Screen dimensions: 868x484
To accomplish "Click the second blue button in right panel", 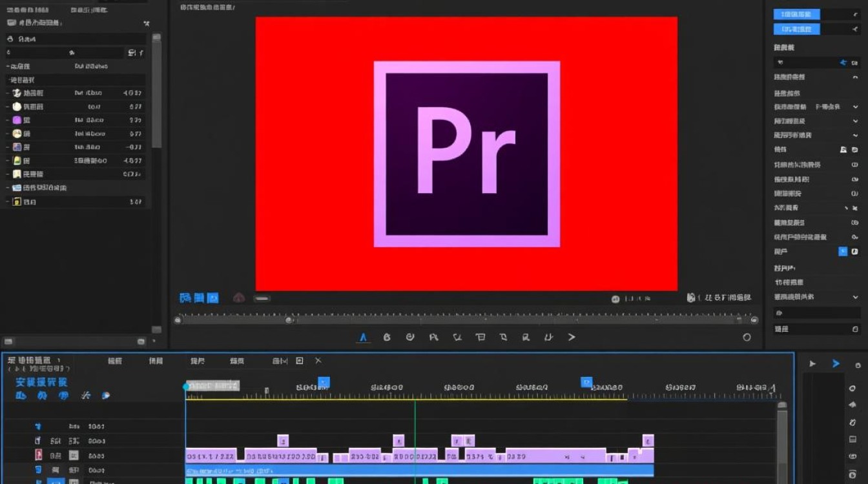I will pos(796,29).
